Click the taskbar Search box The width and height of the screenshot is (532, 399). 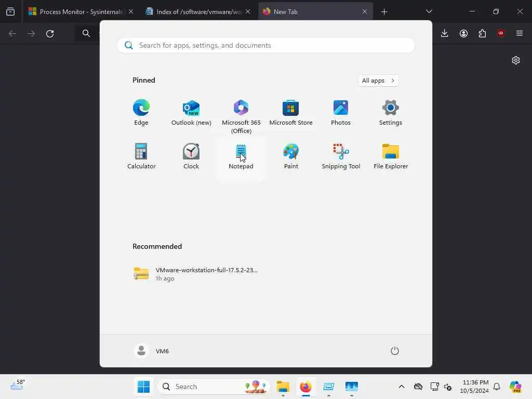(x=214, y=387)
